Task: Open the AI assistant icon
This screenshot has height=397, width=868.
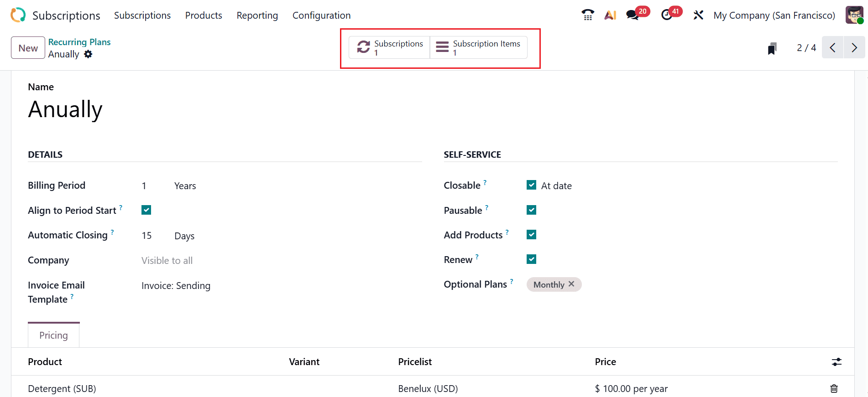Action: tap(610, 15)
